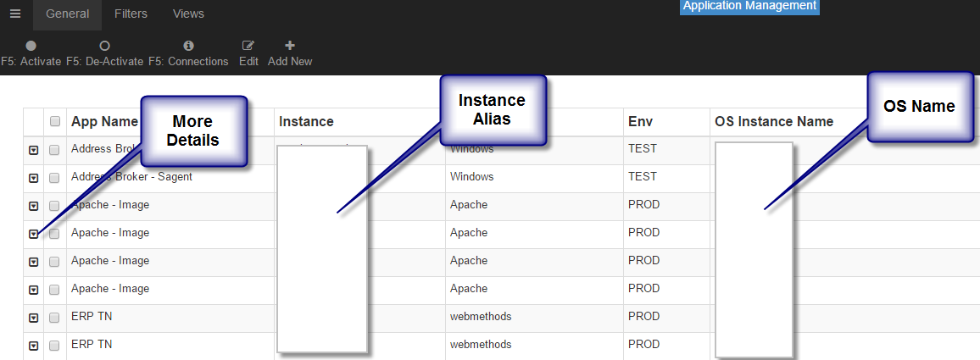980x360 pixels.
Task: Tick the checkbox for first ERP TN row
Action: pos(54,318)
